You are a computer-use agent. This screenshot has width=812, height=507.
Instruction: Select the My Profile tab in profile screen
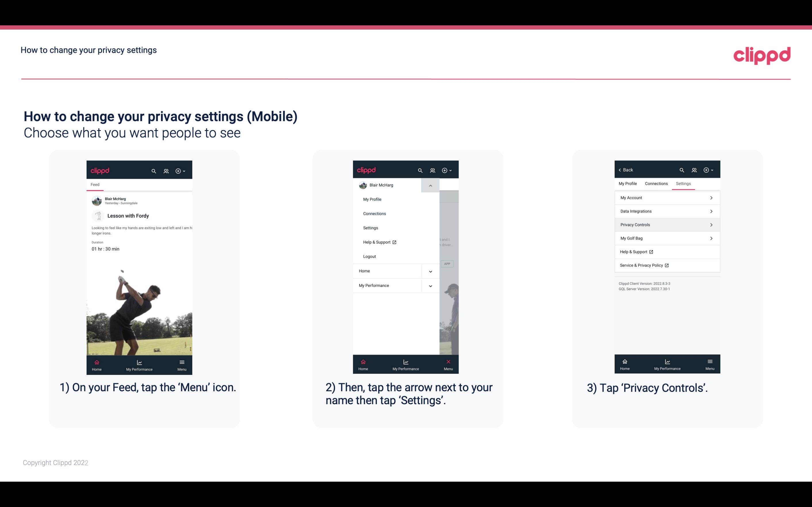pos(628,183)
